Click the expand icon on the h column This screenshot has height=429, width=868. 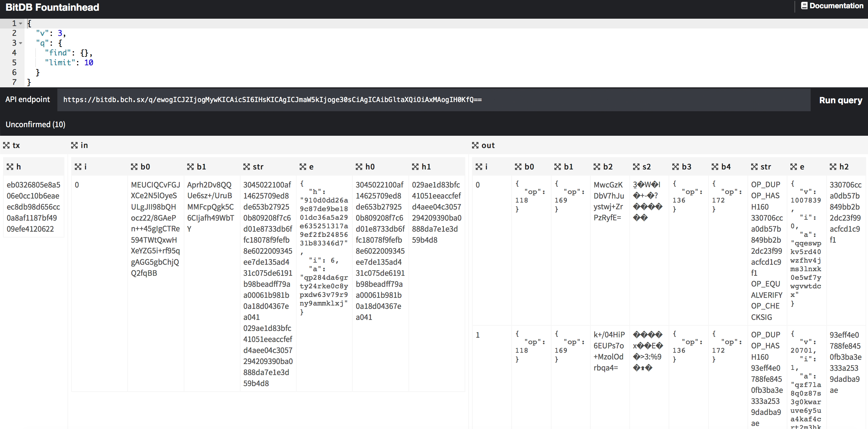(10, 167)
